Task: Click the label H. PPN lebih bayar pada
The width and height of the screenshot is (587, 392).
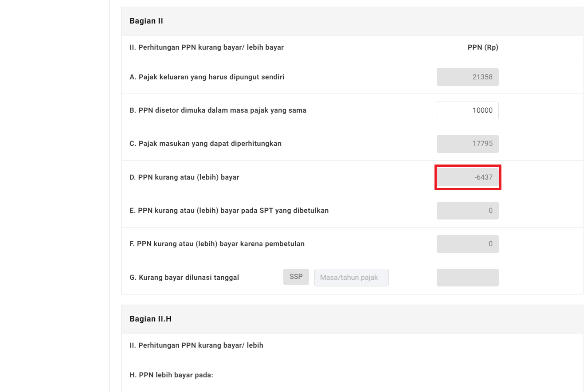Action: click(x=171, y=375)
